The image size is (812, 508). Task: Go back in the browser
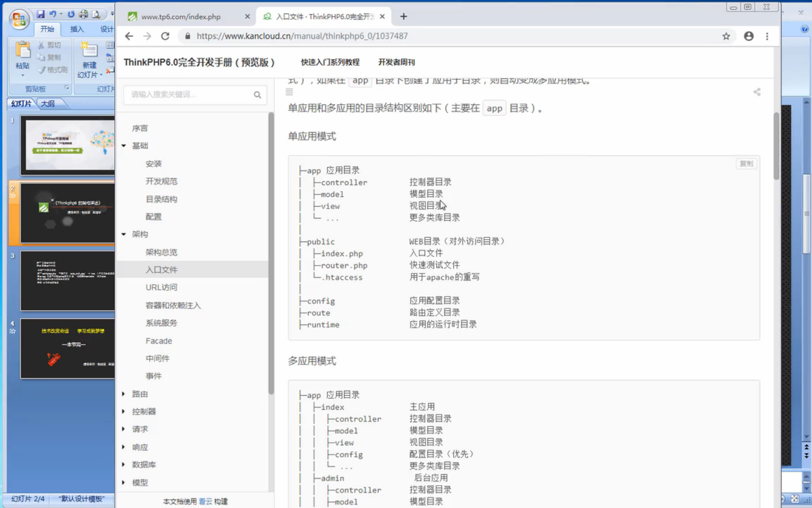point(129,36)
